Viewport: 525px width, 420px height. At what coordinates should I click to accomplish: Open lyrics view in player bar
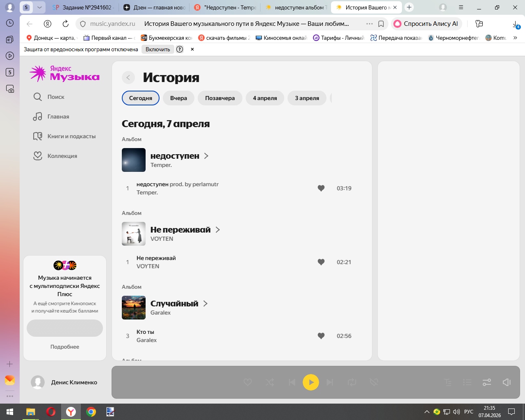(x=448, y=382)
